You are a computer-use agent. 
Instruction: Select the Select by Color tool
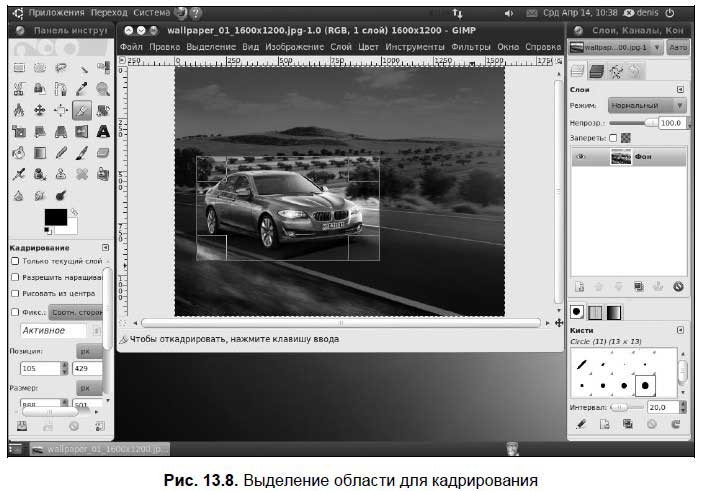tap(103, 68)
